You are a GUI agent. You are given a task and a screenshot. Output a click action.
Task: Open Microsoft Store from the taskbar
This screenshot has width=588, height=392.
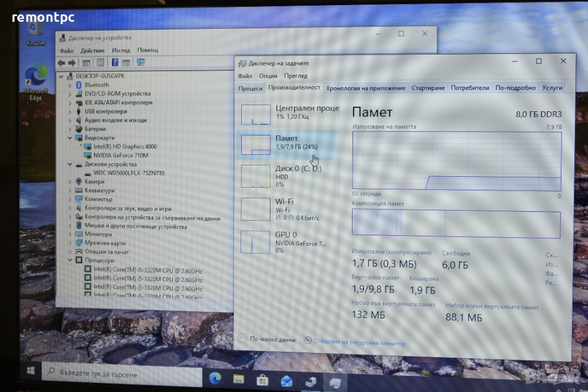tap(262, 379)
